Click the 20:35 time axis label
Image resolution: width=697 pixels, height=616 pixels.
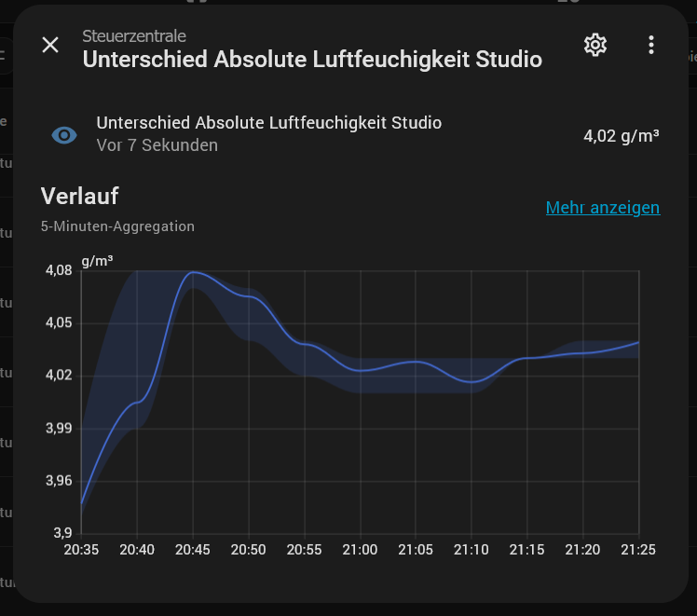coord(81,550)
